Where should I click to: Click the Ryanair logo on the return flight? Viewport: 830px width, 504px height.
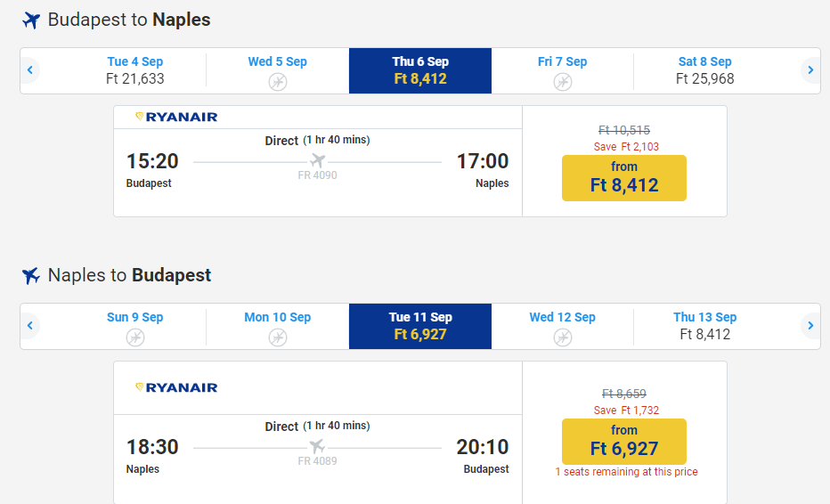pos(176,387)
